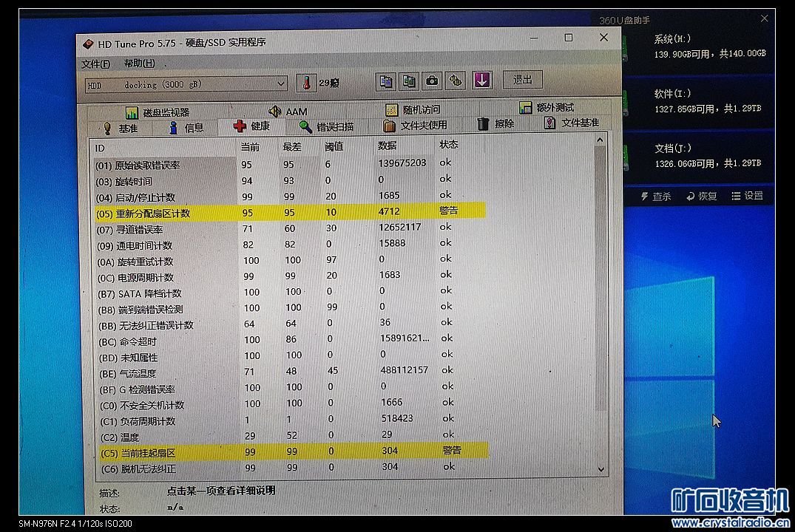Click 查杀 in 360 U盘助手 panel
This screenshot has height=532, width=795.
point(657,197)
